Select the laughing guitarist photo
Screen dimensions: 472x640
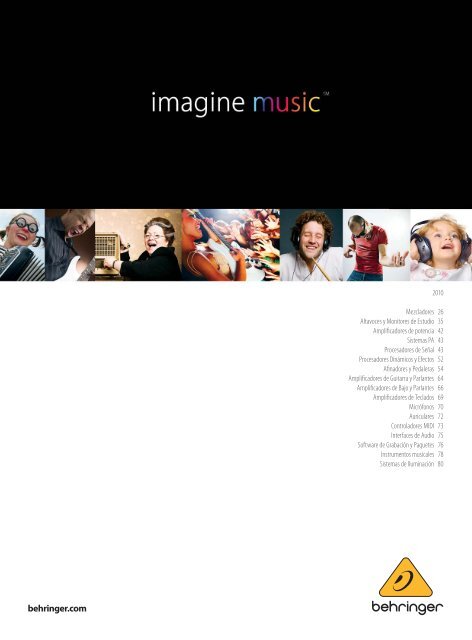click(x=70, y=245)
